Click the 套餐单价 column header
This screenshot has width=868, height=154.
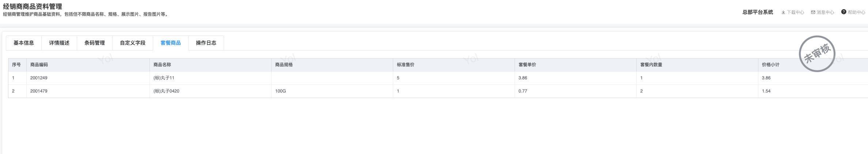(x=527, y=65)
